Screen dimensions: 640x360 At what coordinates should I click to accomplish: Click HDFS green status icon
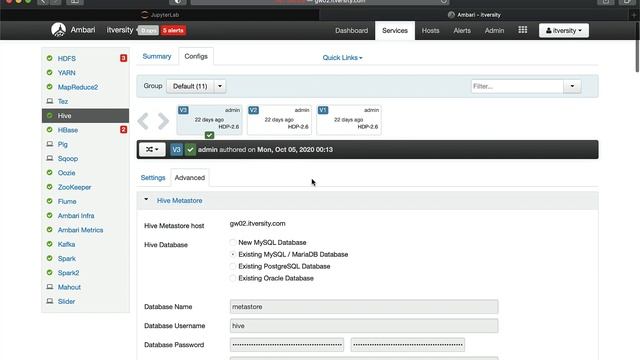pos(49,58)
